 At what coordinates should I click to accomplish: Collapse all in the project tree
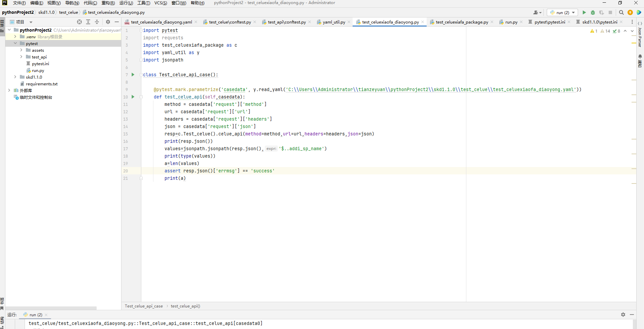click(x=97, y=22)
